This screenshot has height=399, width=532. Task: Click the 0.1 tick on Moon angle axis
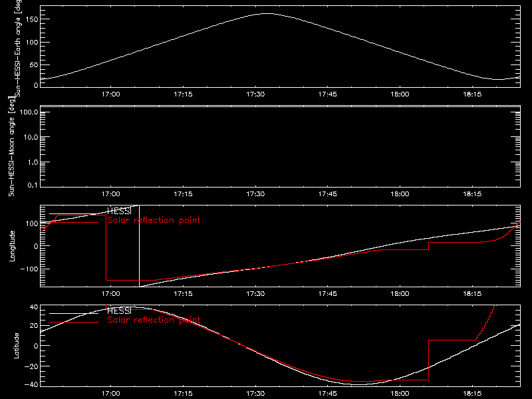click(x=33, y=185)
